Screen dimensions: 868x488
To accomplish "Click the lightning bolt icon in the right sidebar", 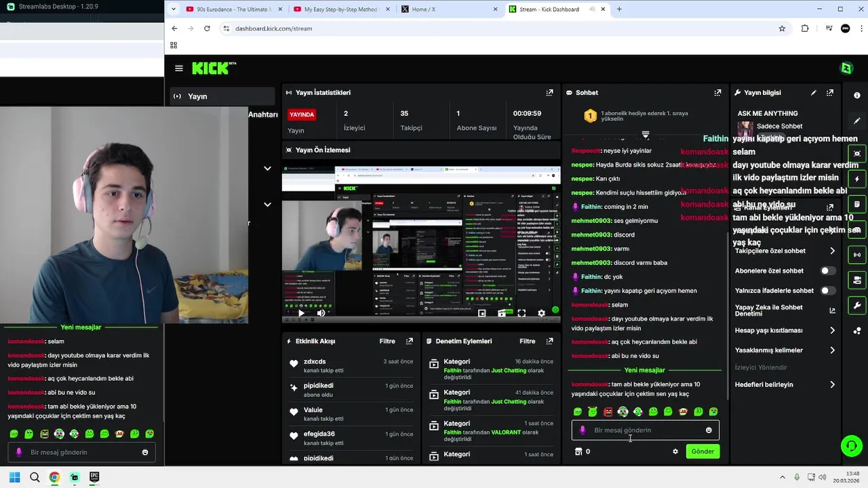I will tap(857, 180).
